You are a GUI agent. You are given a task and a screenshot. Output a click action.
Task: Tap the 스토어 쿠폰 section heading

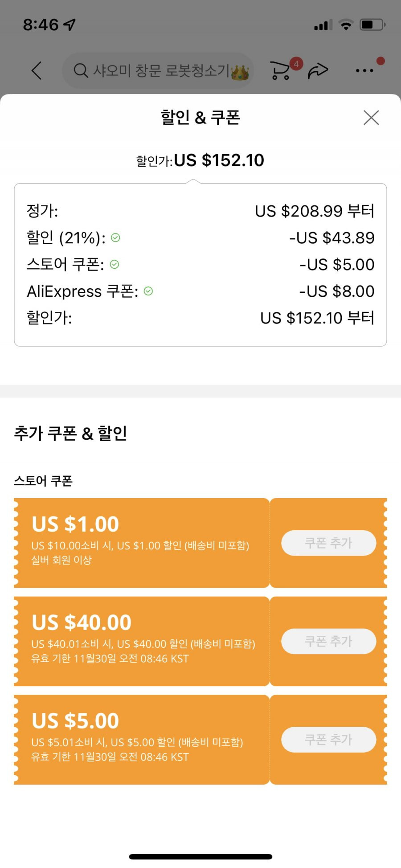pyautogui.click(x=43, y=481)
